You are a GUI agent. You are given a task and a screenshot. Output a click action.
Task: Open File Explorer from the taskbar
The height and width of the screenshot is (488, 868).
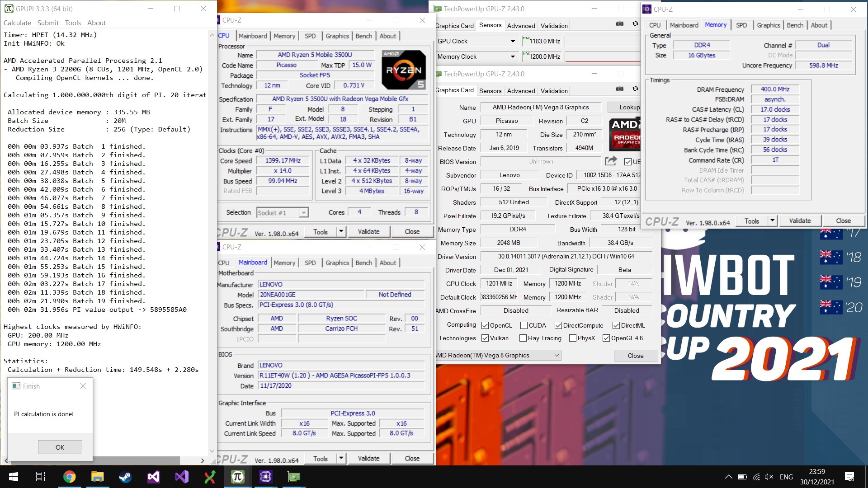pos(97,477)
